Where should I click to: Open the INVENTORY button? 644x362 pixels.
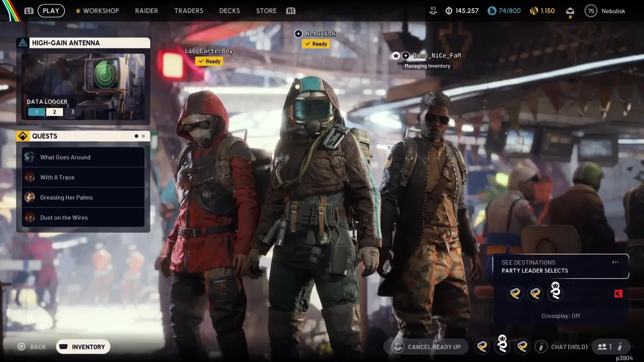(x=83, y=347)
